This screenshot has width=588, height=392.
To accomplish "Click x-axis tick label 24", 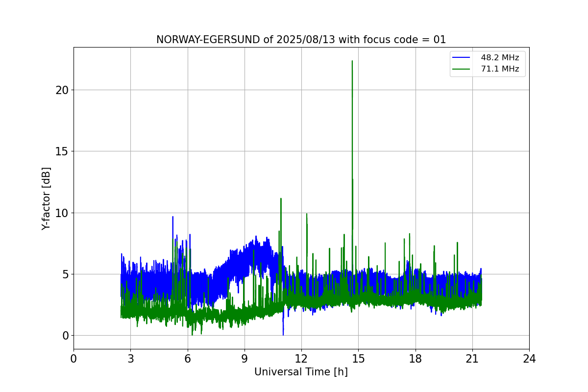I will [x=529, y=359].
